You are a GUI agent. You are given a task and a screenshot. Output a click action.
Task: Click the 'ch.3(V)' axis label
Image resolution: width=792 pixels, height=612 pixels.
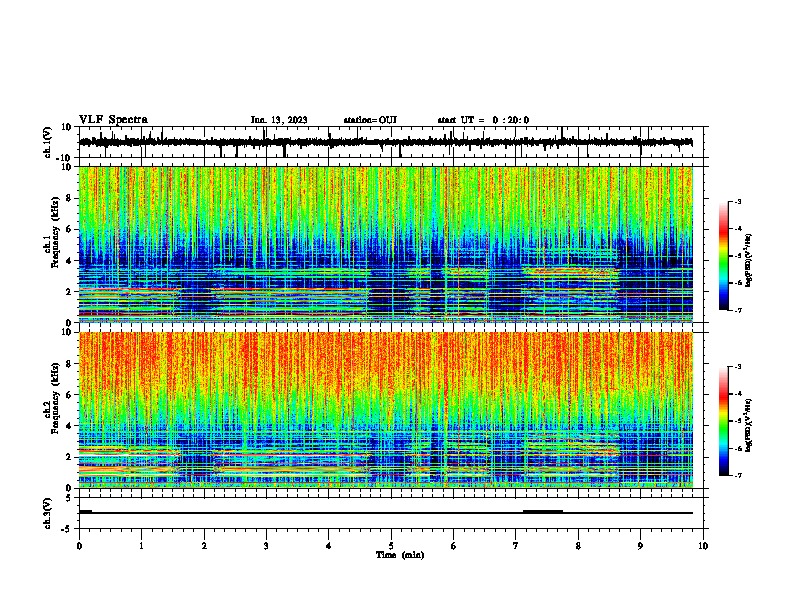48,513
